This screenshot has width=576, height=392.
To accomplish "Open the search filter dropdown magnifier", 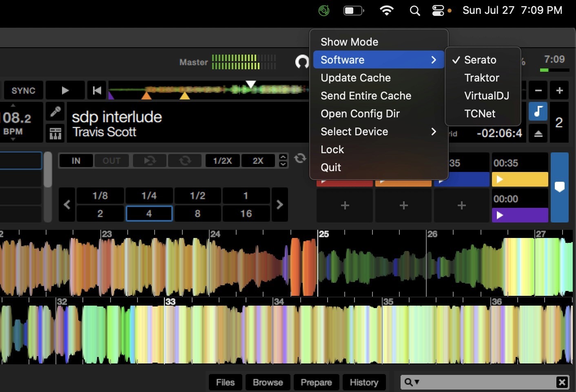I will click(x=411, y=382).
